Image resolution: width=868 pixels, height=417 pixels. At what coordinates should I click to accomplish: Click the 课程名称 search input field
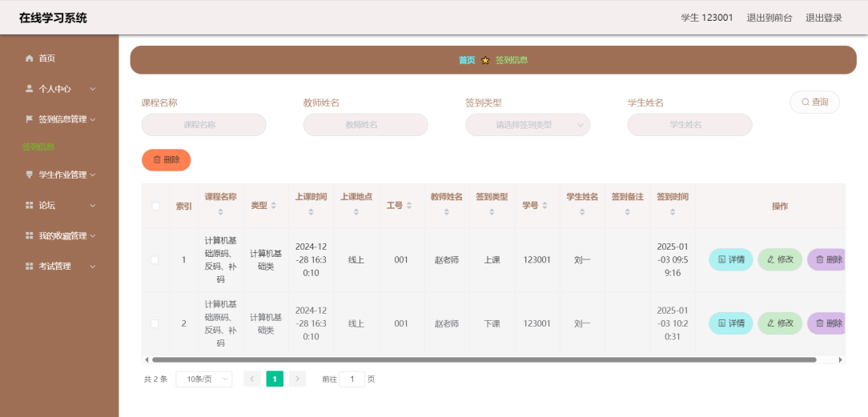[203, 125]
